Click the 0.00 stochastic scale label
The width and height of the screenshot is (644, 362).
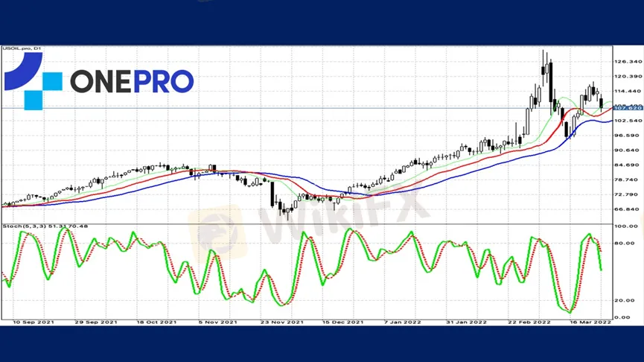622,317
